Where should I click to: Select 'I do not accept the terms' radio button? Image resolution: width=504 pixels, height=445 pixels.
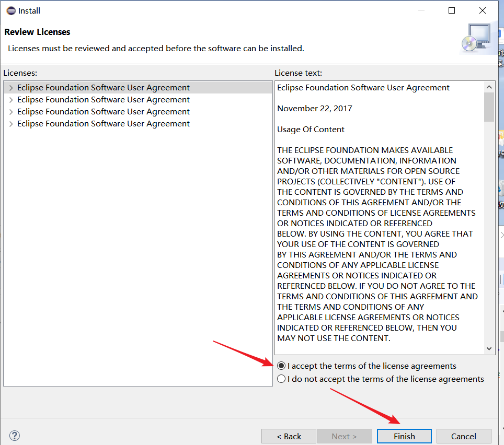click(281, 379)
